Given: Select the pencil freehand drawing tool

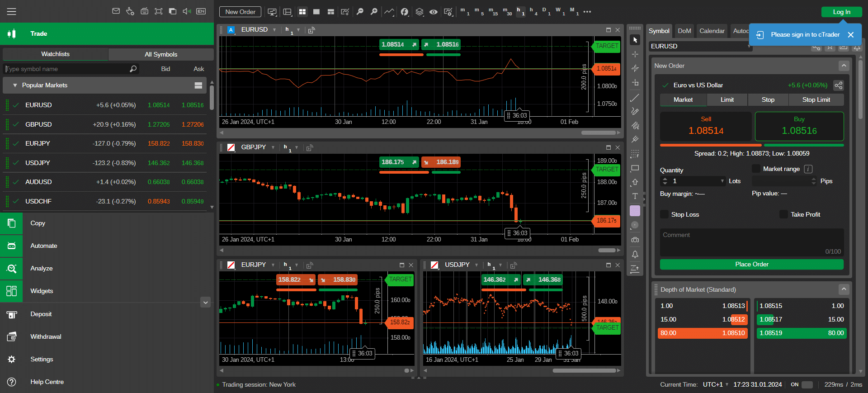Looking at the screenshot, I should click(635, 111).
